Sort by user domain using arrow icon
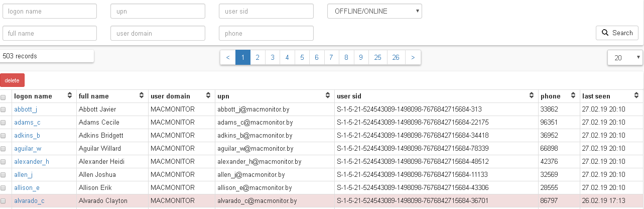The image size is (644, 209). (208, 96)
